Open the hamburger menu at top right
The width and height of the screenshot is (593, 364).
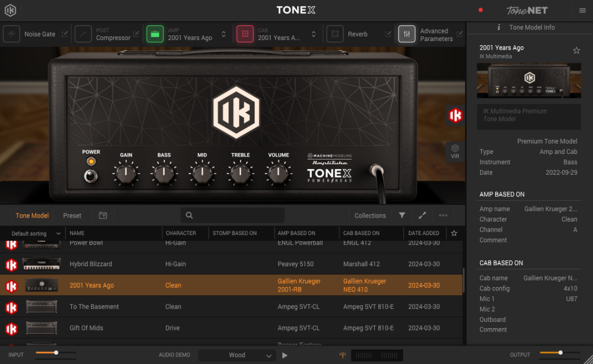[583, 10]
